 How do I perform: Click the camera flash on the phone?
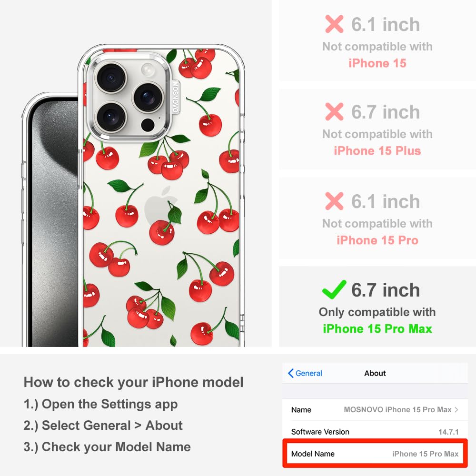148,69
